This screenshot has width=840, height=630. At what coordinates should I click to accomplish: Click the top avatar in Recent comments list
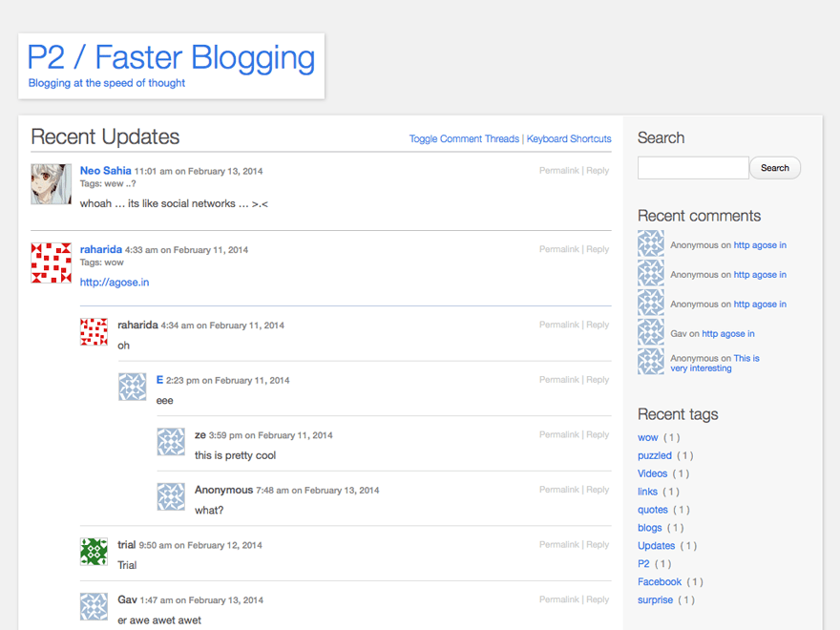[650, 244]
